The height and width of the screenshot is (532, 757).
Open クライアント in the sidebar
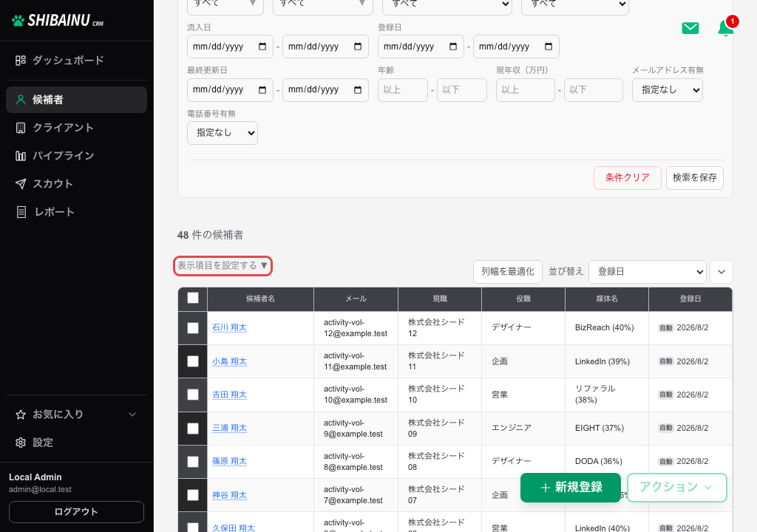[76, 127]
